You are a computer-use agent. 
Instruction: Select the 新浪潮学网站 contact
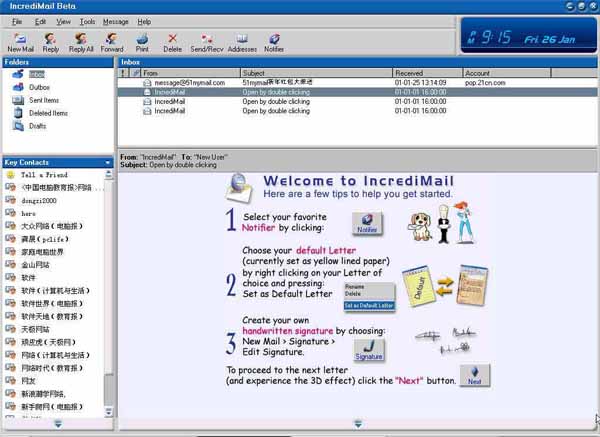pos(43,393)
